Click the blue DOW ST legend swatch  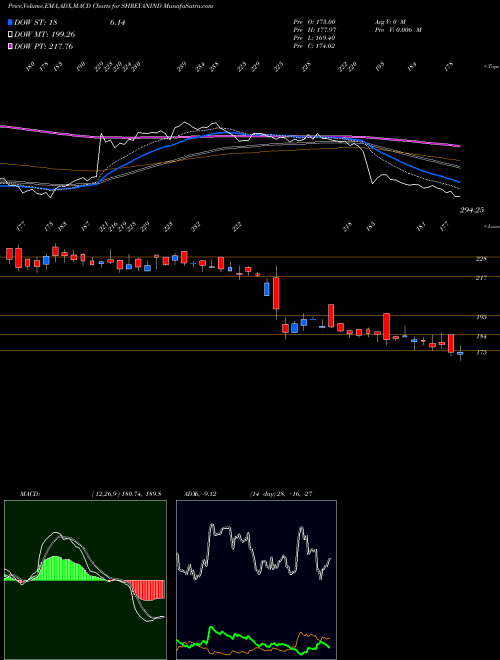pos(11,23)
